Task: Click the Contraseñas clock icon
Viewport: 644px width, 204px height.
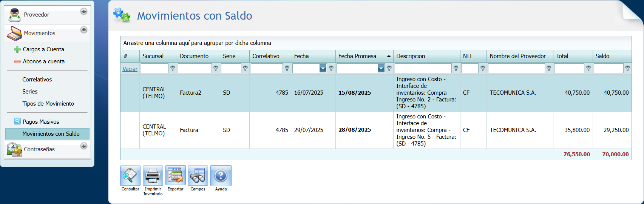Action: tap(14, 150)
